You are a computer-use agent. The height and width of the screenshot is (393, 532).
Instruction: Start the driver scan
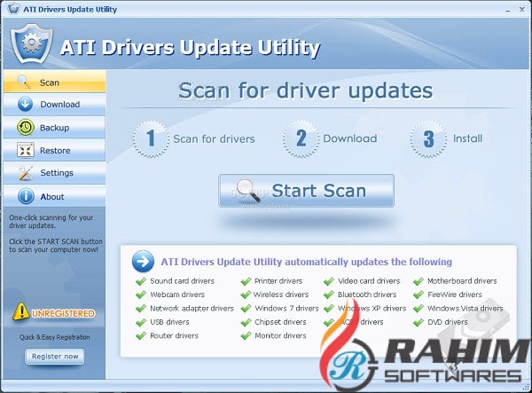point(307,191)
